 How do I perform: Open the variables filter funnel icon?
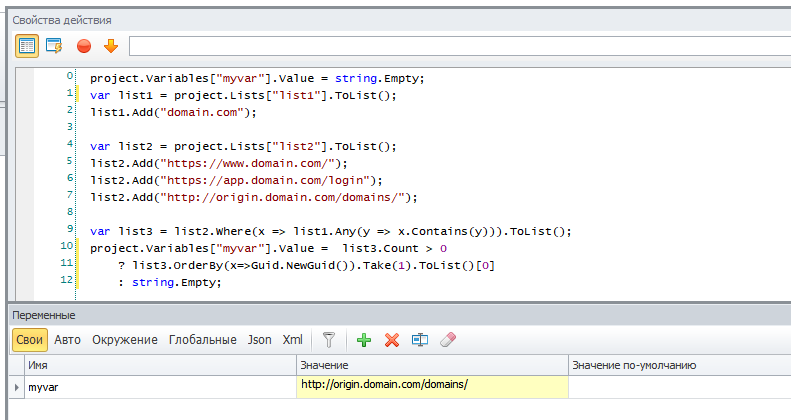[x=328, y=340]
